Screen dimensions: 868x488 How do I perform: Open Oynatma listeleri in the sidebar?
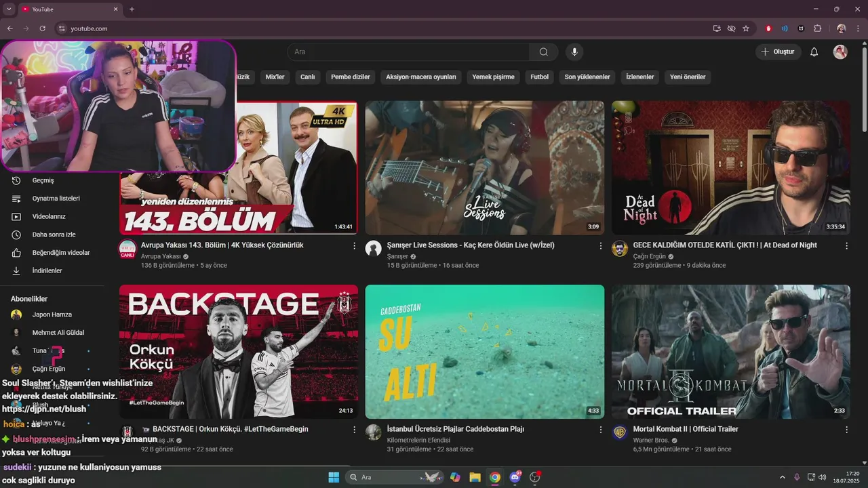point(54,199)
